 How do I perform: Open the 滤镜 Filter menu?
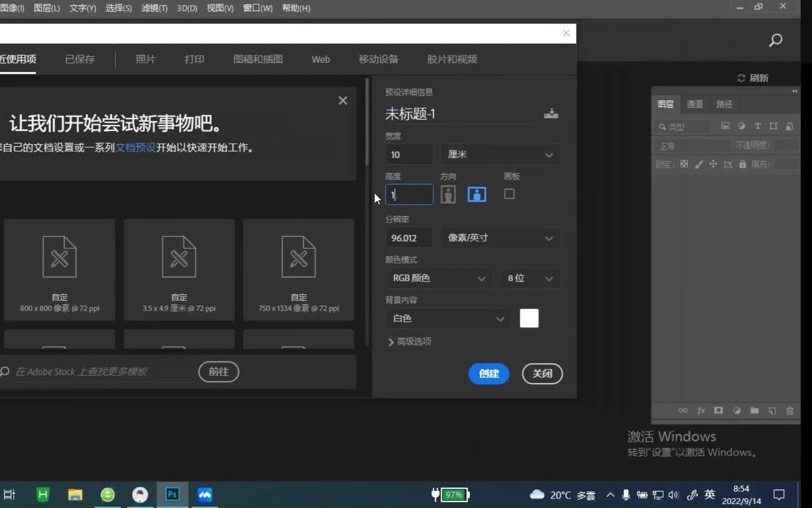(154, 8)
